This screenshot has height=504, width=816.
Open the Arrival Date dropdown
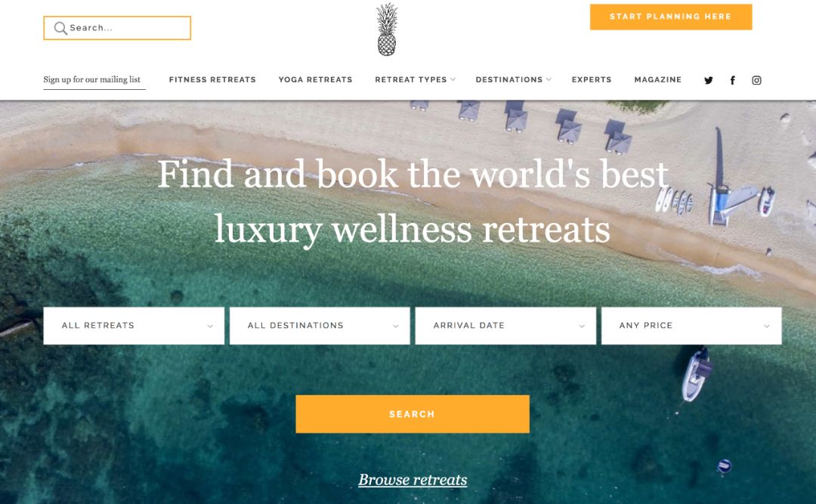coord(505,326)
